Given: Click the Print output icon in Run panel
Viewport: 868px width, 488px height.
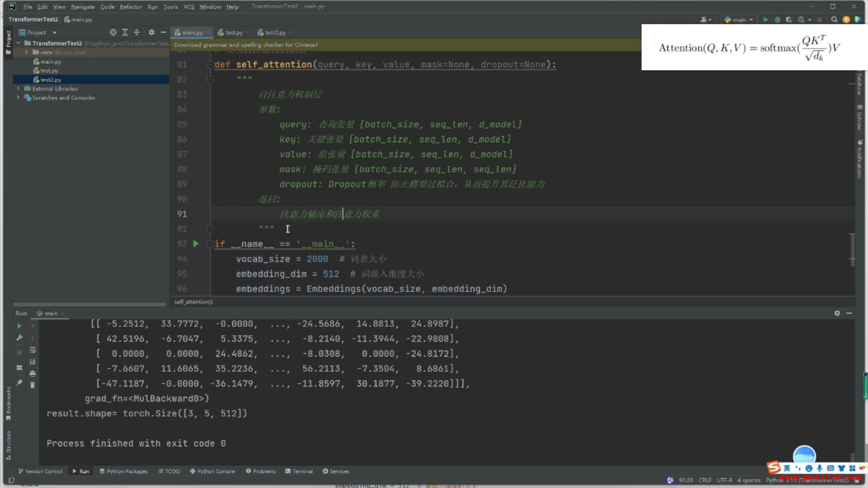Looking at the screenshot, I should [33, 374].
